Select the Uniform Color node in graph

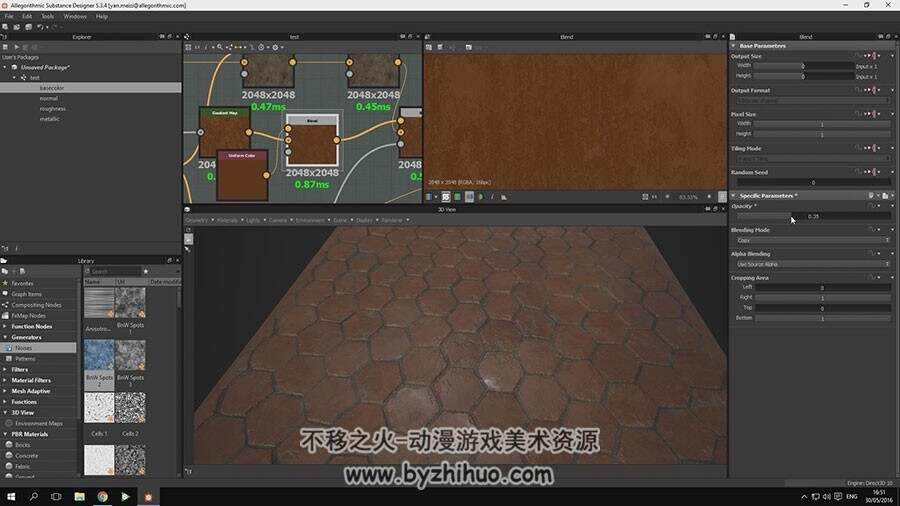242,175
